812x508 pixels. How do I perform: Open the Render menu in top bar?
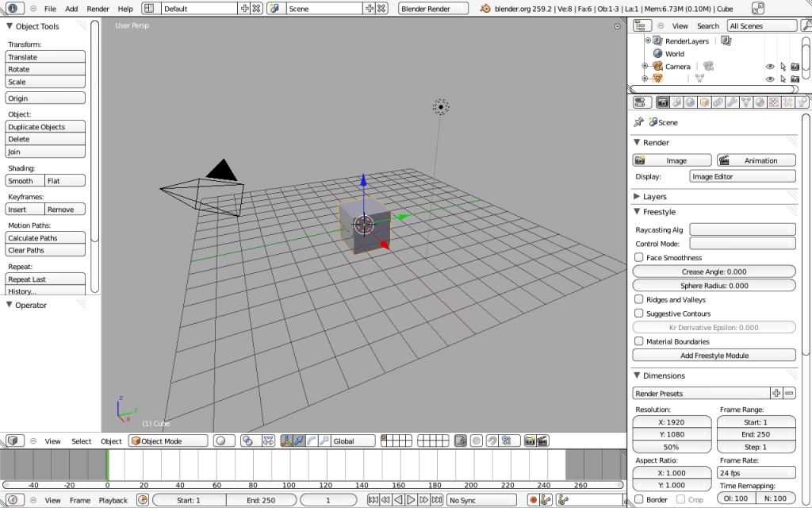[x=98, y=9]
